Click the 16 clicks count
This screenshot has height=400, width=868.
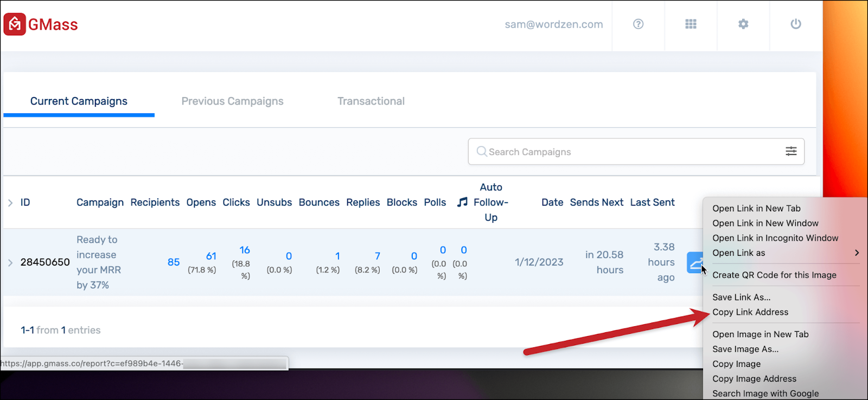point(245,250)
